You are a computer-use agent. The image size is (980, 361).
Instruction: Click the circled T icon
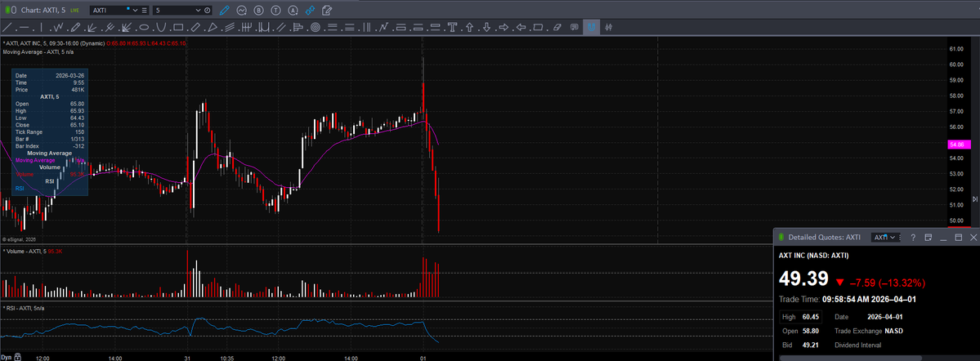tap(275, 10)
